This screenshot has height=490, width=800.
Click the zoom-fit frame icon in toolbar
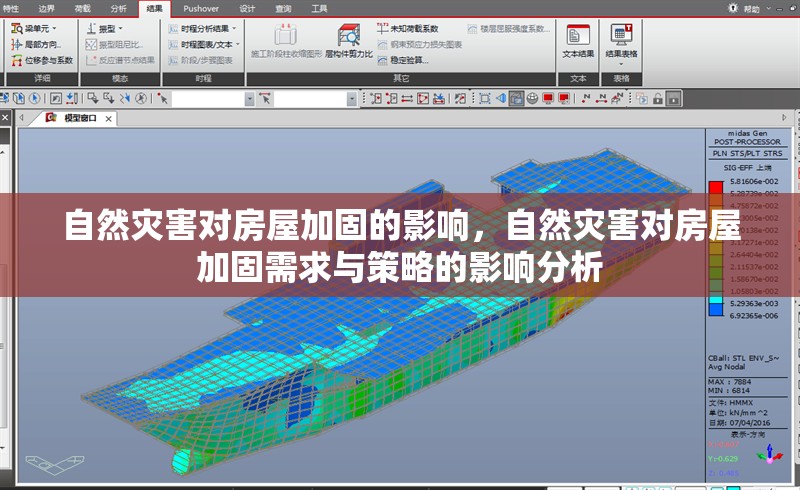click(x=484, y=98)
